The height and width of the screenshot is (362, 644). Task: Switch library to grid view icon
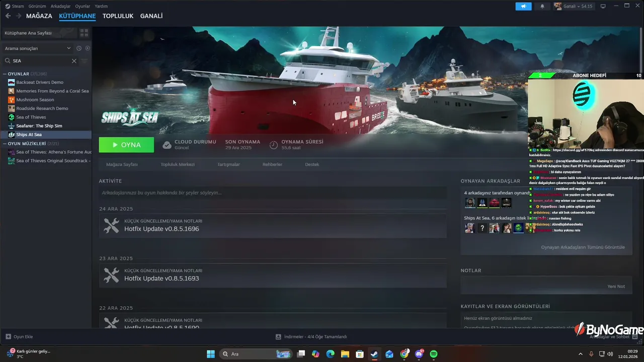coord(84,33)
